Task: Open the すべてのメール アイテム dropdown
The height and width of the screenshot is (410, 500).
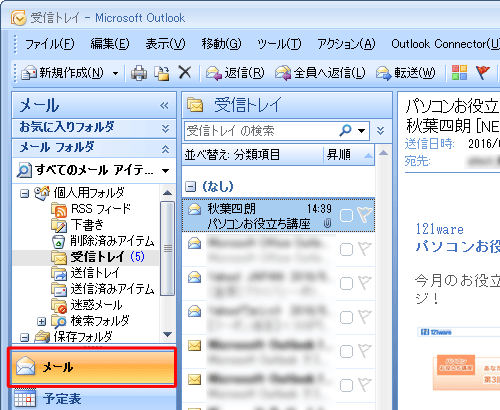Action: click(165, 171)
